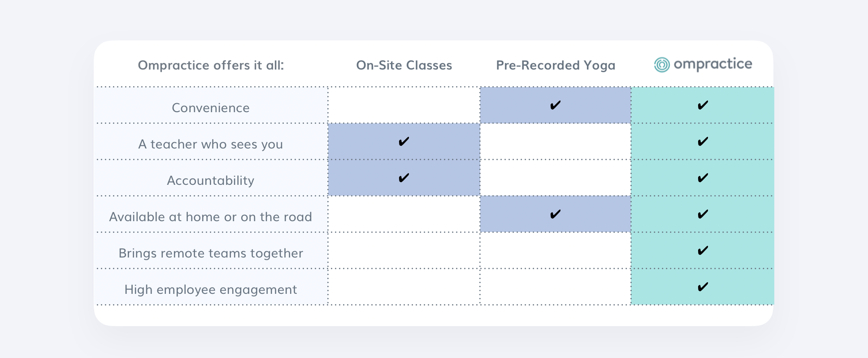
Task: Click Pre-Recorded Yoga checkmark for Available at home
Action: (555, 214)
